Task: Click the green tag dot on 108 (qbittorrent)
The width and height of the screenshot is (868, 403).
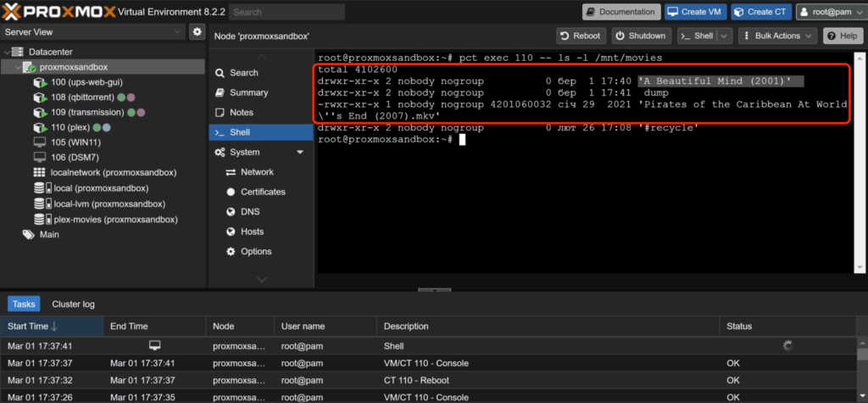Action: click(x=120, y=98)
